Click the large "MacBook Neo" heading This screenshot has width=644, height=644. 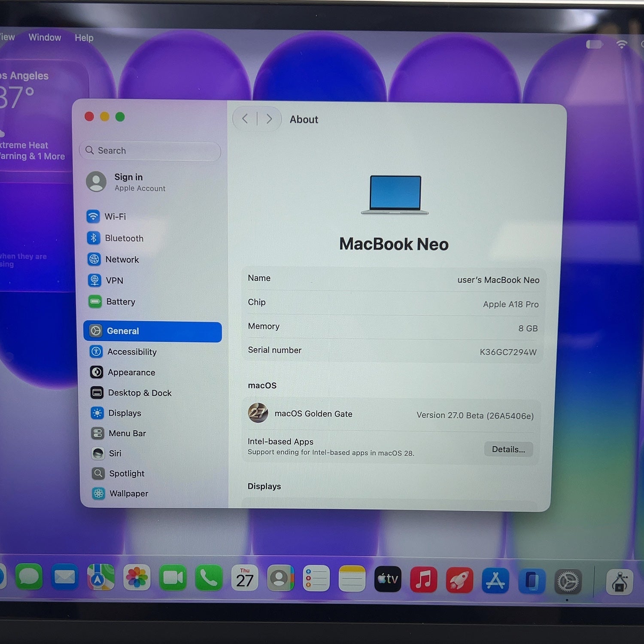[394, 244]
